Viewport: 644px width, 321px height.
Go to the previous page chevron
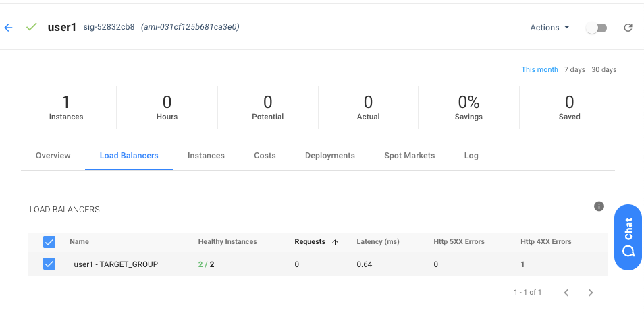click(x=566, y=293)
